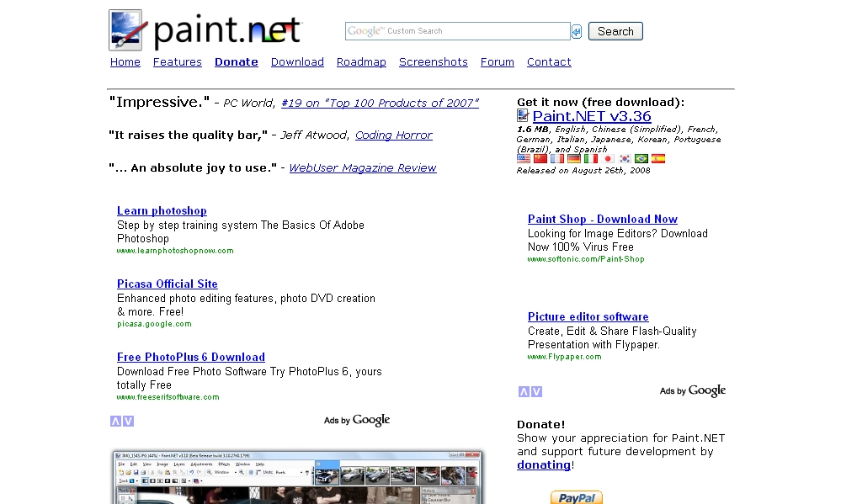Viewport: 841px width, 504px height.
Task: Click the Brazil flag icon
Action: [x=641, y=159]
